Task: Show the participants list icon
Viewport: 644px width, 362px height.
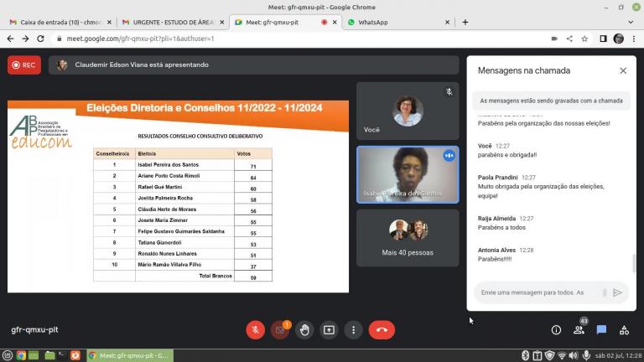Action: [x=579, y=330]
